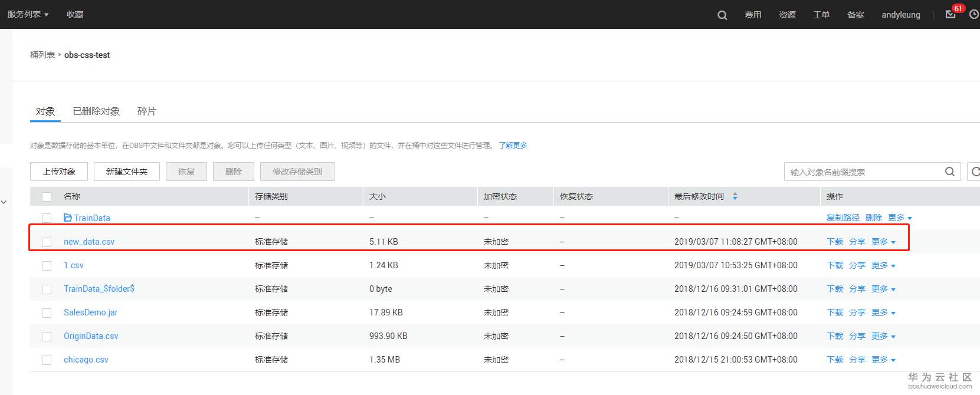Click the 上传对象 button

[59, 172]
